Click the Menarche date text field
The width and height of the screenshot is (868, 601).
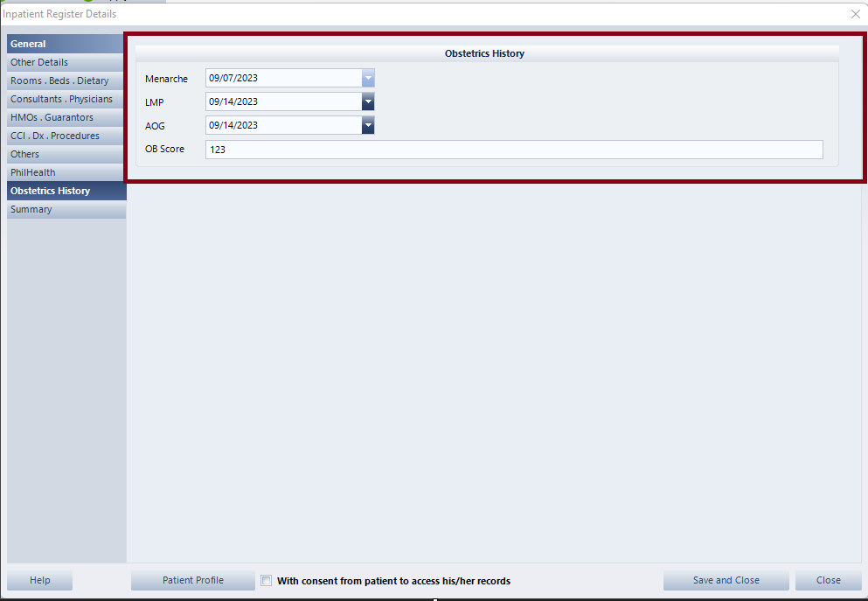[x=283, y=79]
